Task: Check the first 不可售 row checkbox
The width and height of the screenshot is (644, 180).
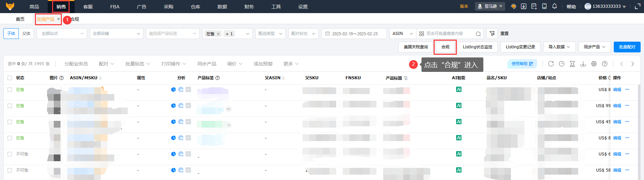Action: [10, 154]
